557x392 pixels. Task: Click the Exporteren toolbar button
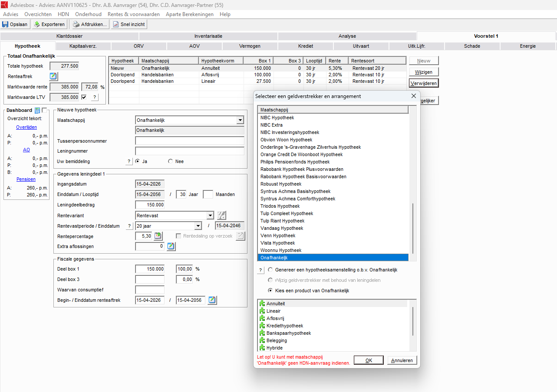click(49, 24)
